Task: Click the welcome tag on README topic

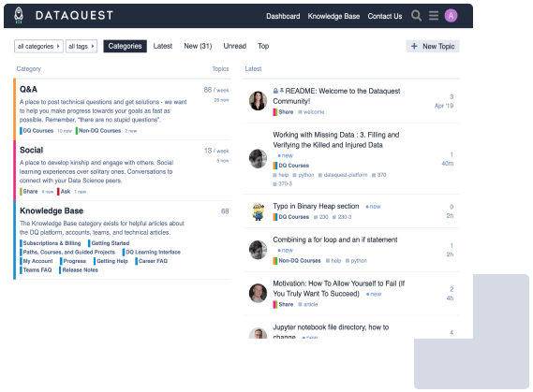Action: tap(311, 112)
